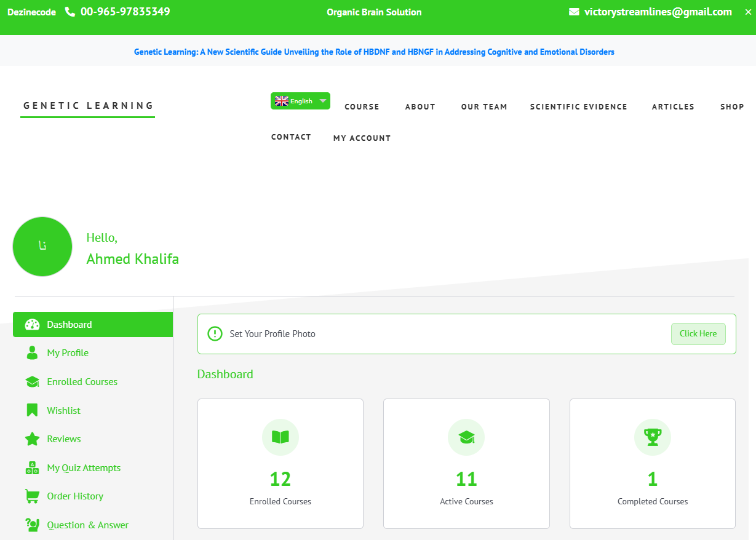Open Question & Answer chat icon
Viewport: 756px width, 540px height.
tap(31, 525)
